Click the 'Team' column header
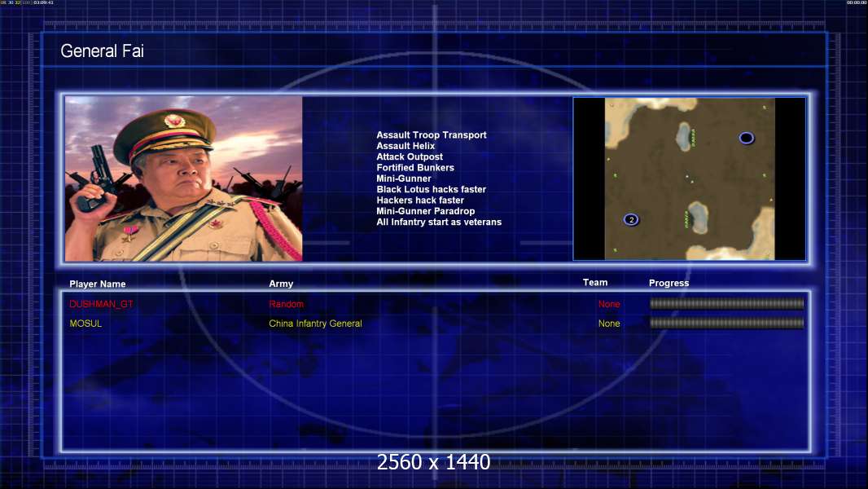 pos(595,283)
